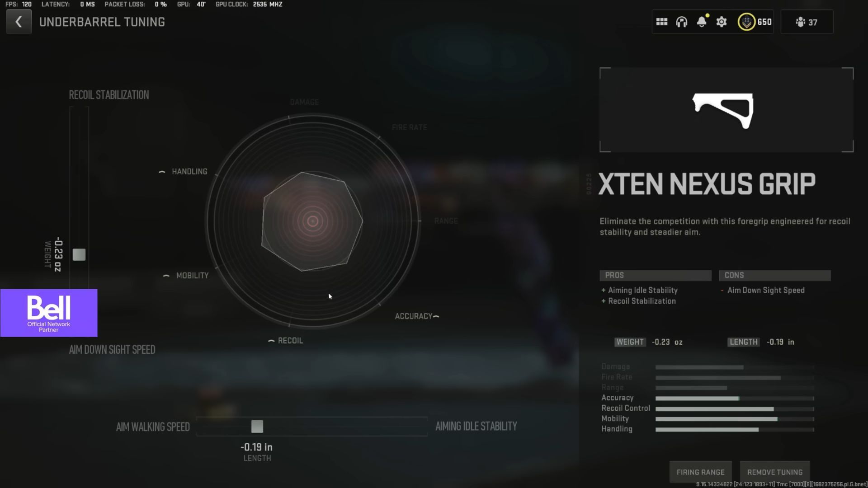868x488 pixels.
Task: Click the notifications bell icon
Action: point(702,22)
